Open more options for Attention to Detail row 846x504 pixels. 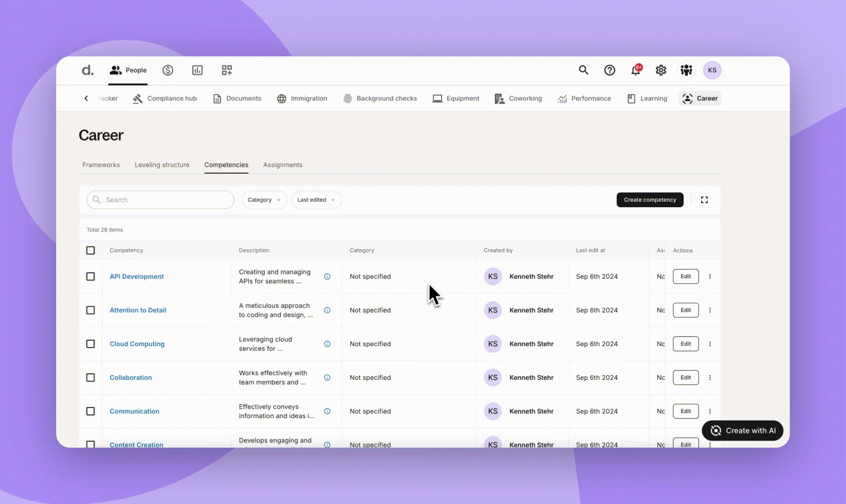tap(710, 310)
